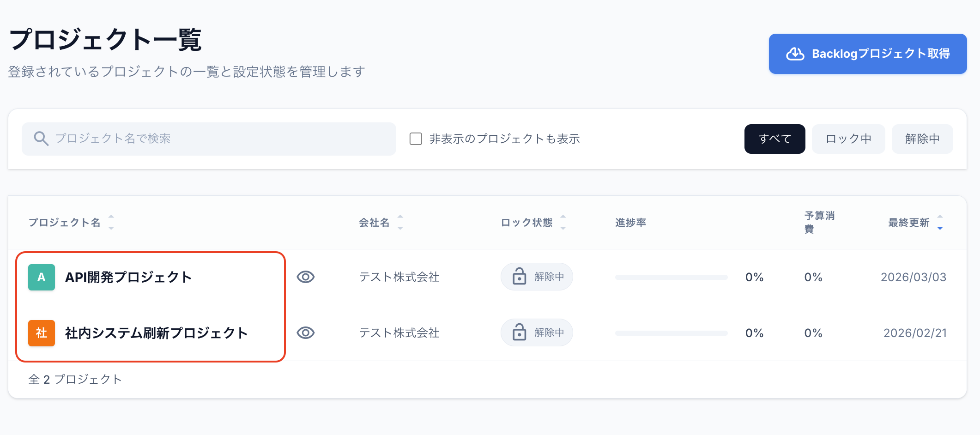980x435 pixels.
Task: Switch to the ロック中 filter tab
Action: 848,139
